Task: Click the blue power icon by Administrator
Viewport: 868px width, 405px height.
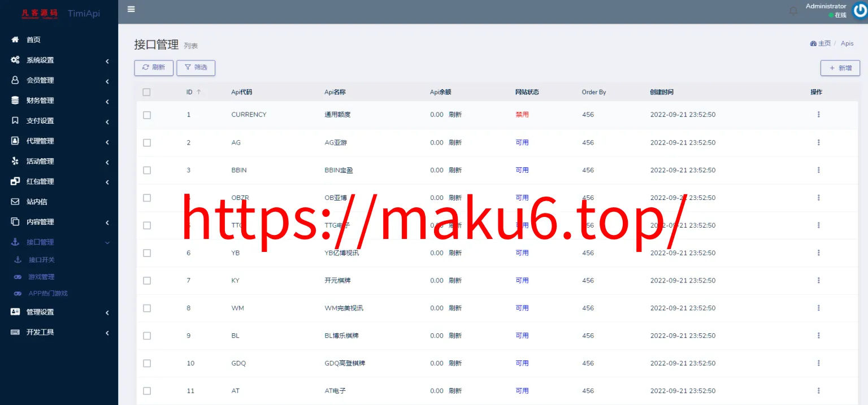Action: pos(860,10)
